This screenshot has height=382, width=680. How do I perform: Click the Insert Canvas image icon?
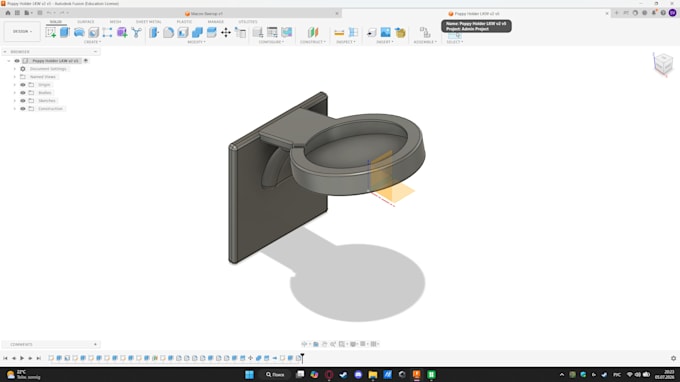coord(386,32)
